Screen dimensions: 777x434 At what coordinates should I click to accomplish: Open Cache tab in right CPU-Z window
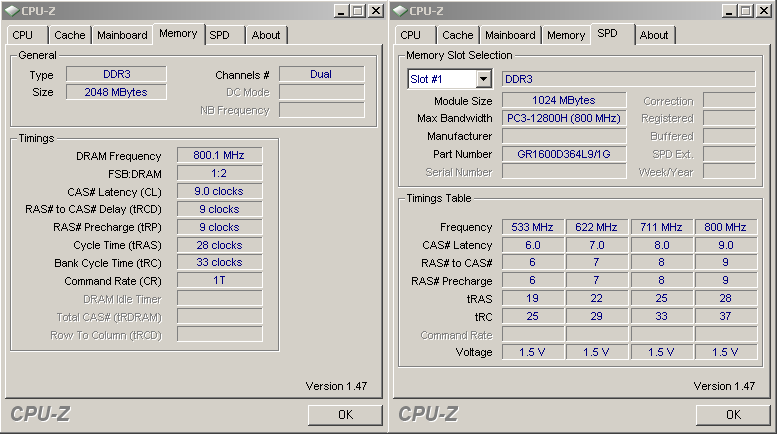(458, 35)
